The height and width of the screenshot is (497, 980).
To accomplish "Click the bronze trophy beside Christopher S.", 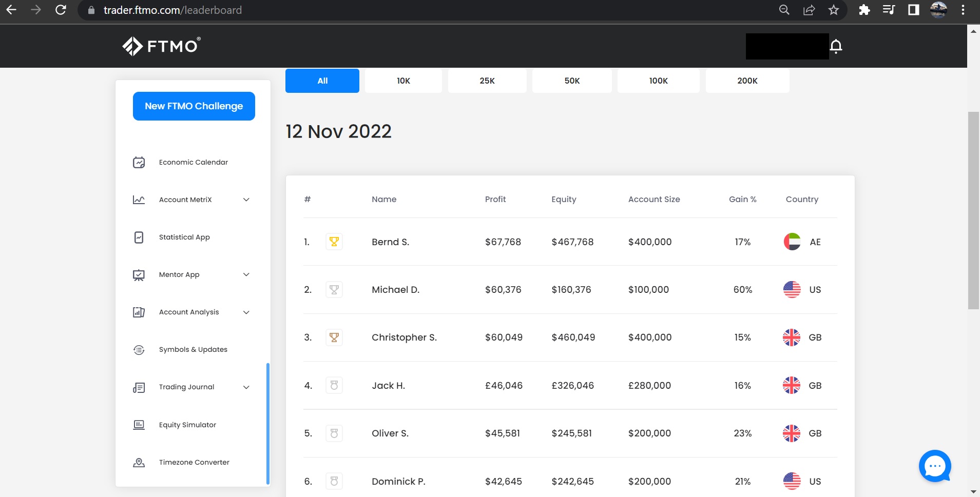I will [334, 337].
